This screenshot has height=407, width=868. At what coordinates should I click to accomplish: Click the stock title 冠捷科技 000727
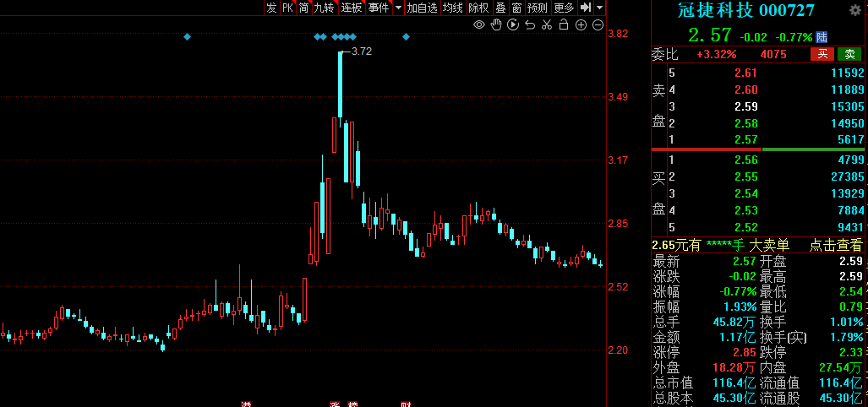(747, 10)
